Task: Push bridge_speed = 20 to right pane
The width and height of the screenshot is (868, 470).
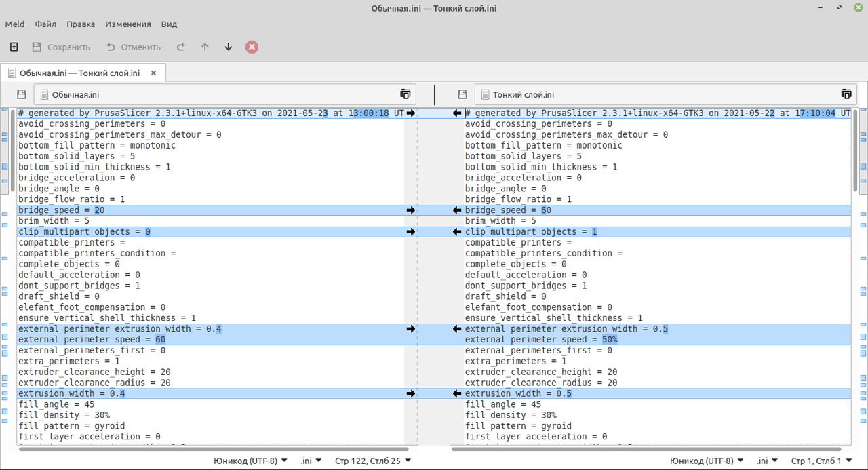Action: [x=410, y=210]
